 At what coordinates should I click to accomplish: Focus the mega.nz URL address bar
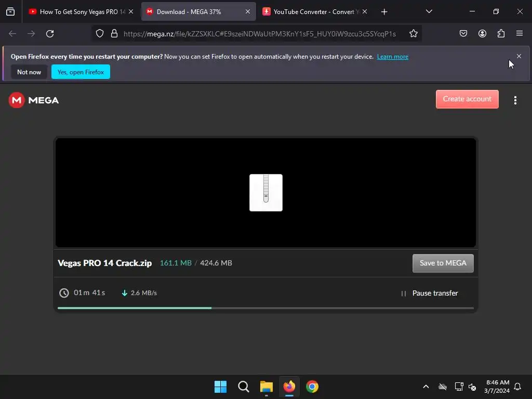point(260,34)
